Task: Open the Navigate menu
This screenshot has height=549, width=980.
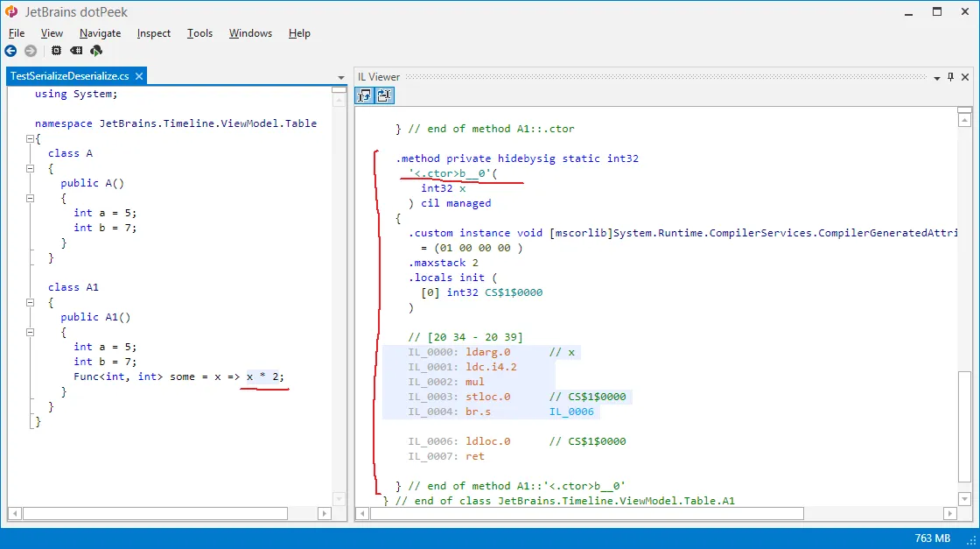Action: (100, 33)
